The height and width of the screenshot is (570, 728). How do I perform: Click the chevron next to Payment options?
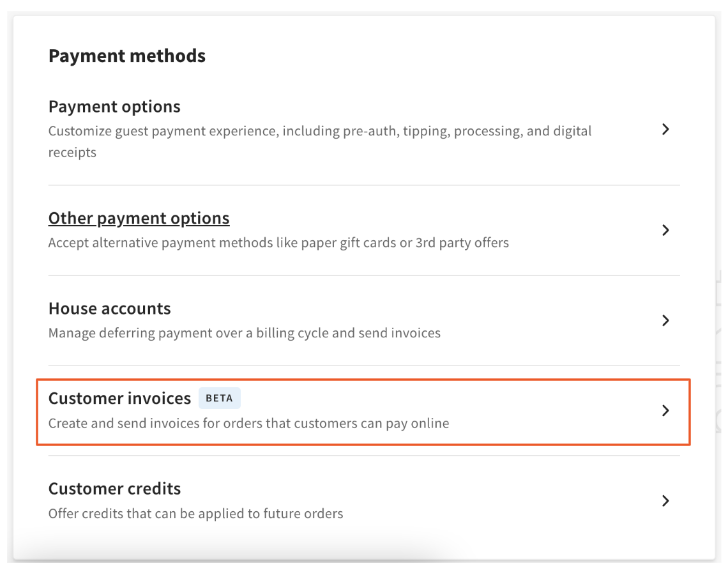pos(665,129)
